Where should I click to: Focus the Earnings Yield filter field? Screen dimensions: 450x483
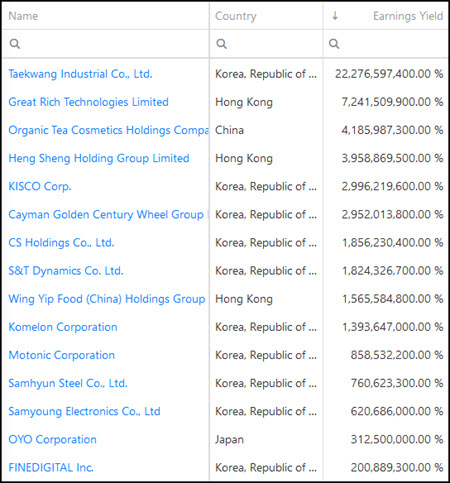[x=385, y=44]
